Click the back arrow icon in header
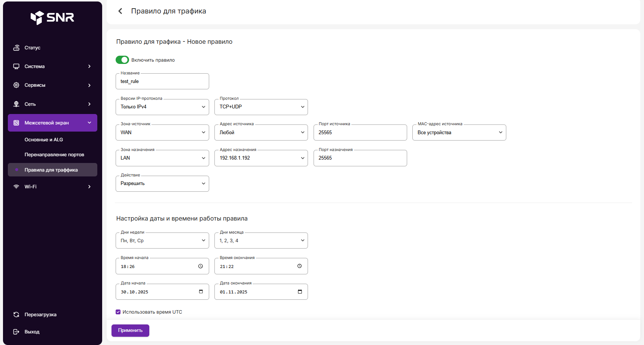The height and width of the screenshot is (345, 644). pos(120,11)
